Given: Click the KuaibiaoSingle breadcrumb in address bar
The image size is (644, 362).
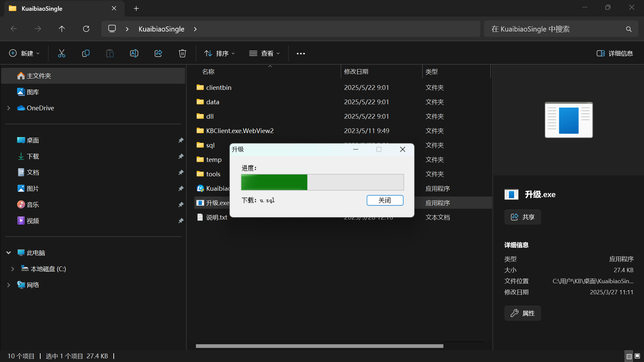Looking at the screenshot, I should [161, 29].
